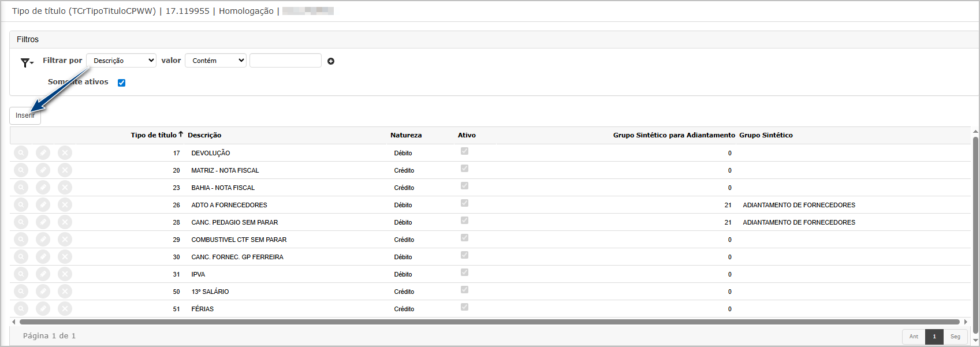The width and height of the screenshot is (980, 347).
Task: Sort by the Tipo de título column header
Action: (154, 135)
